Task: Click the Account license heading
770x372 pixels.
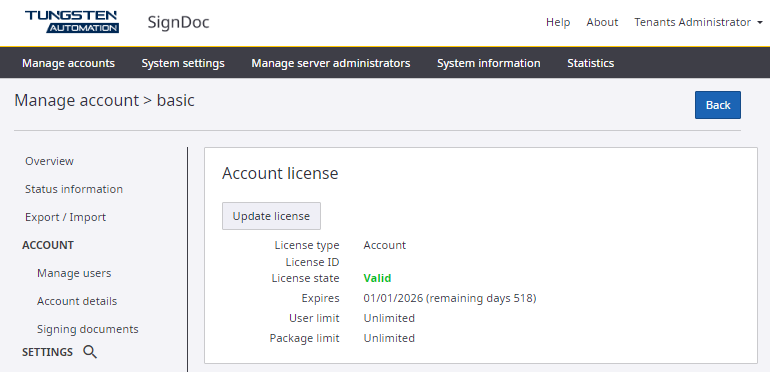Action: coord(280,173)
